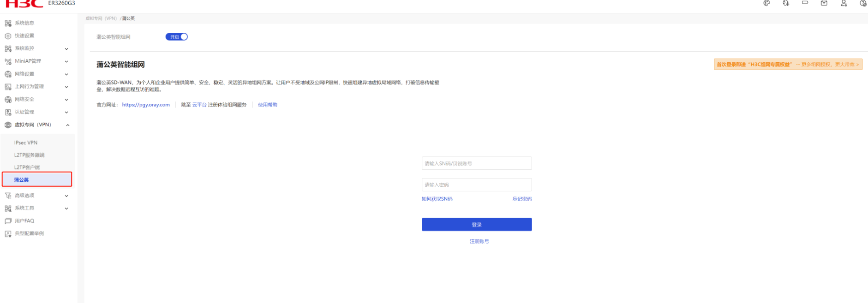Collapse the 虚拟专网 (VPN) chevron
The image size is (868, 303).
coord(67,125)
